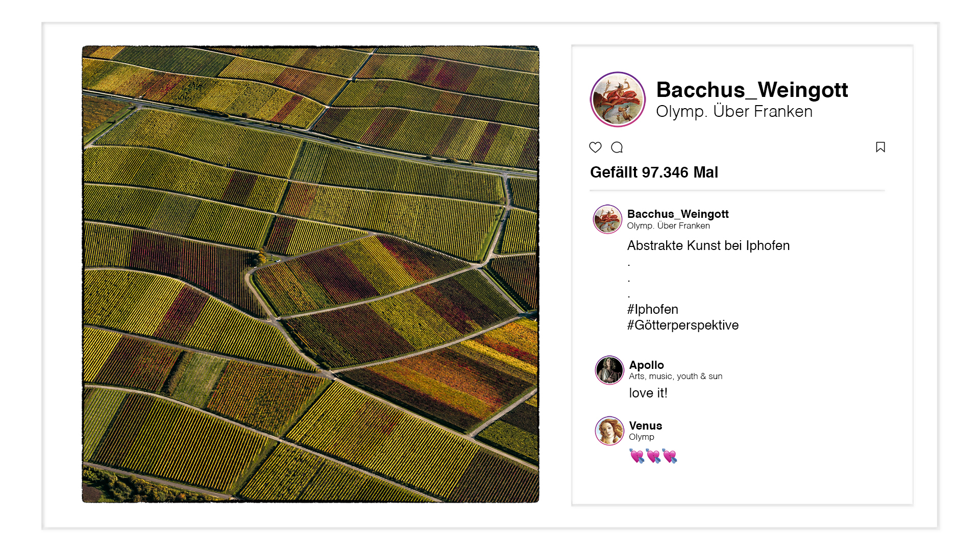Open the #Iphofen hashtag
Viewport: 980px width, 551px height.
[x=653, y=309]
